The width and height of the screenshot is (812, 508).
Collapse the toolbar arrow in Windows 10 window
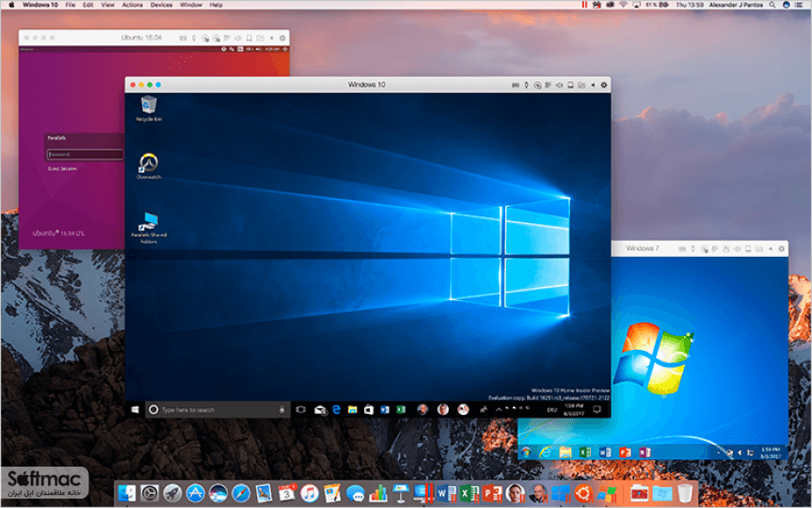[x=593, y=85]
